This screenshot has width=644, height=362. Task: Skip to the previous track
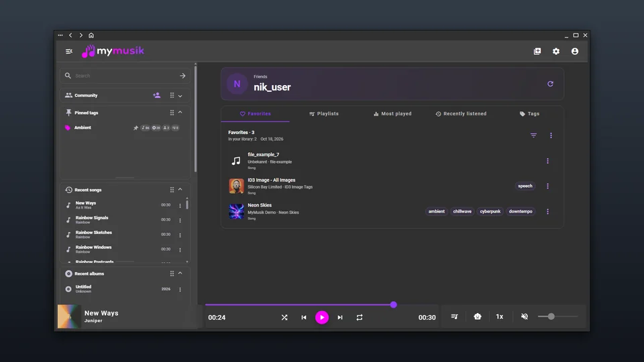[x=303, y=317]
